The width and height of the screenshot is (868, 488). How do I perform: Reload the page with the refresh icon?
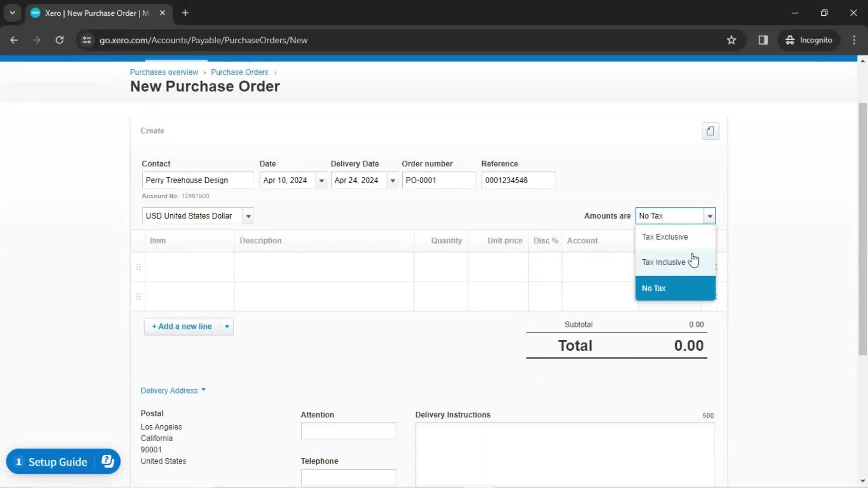tap(60, 40)
